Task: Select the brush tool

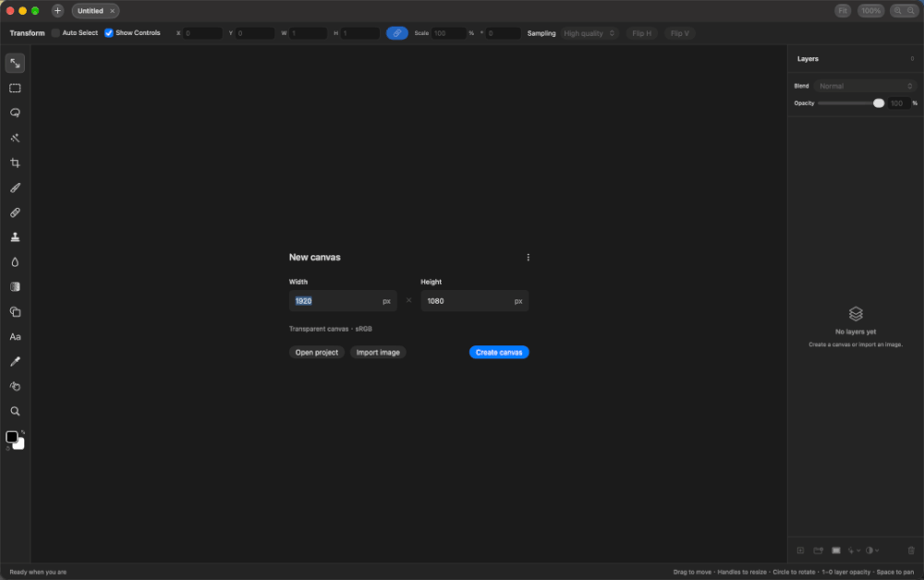Action: pyautogui.click(x=16, y=187)
